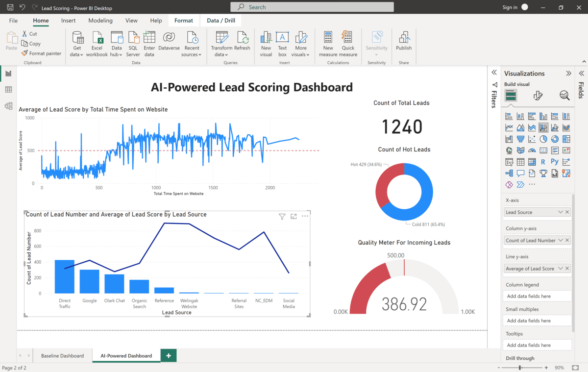Pick the gauge visual in Visualizations
Screen dimensions: 588x372
tap(532, 150)
